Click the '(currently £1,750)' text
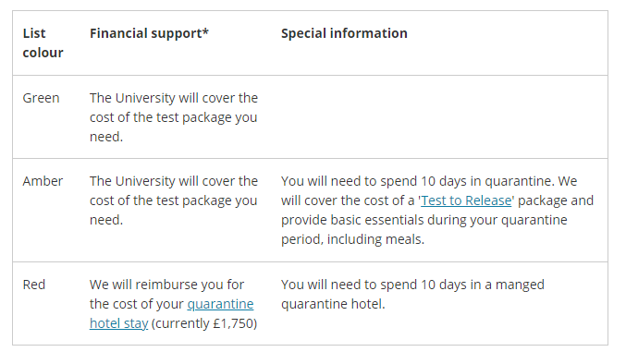Viewport: 626px width, 364px height. click(204, 323)
